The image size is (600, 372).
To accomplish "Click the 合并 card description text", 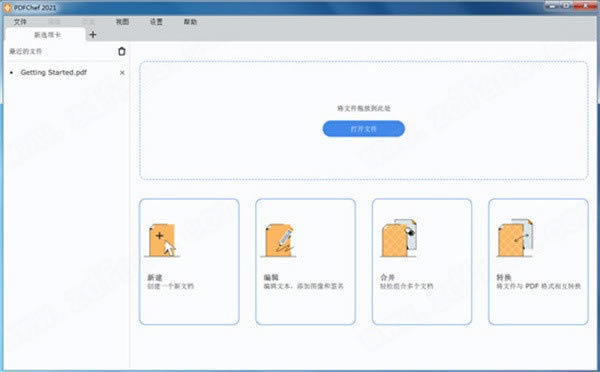I will pyautogui.click(x=406, y=286).
